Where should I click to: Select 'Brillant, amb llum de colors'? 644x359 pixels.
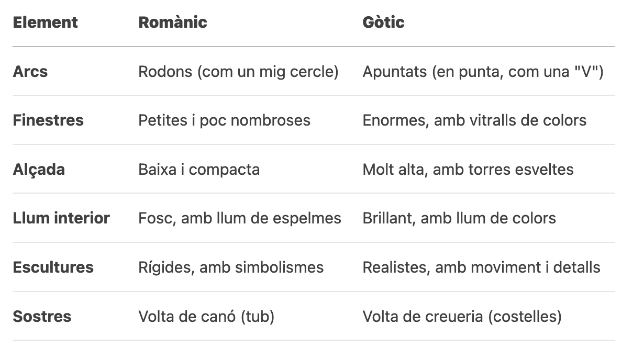[459, 218]
